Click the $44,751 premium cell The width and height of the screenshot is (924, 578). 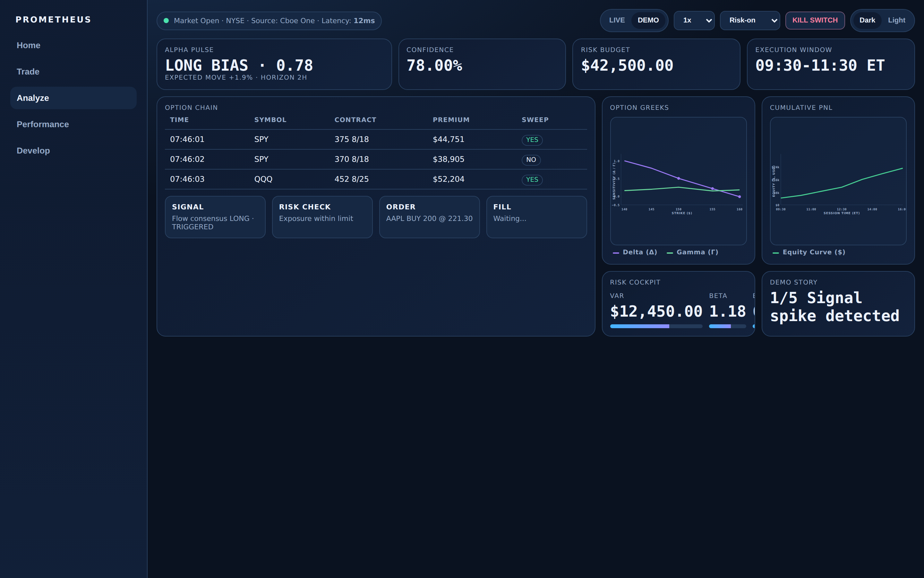pos(448,139)
